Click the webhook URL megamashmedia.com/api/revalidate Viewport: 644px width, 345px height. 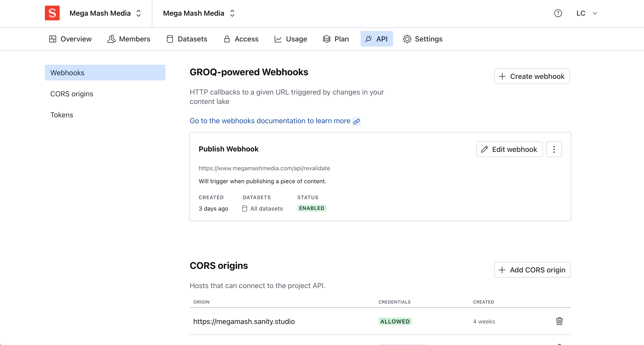[x=264, y=168]
